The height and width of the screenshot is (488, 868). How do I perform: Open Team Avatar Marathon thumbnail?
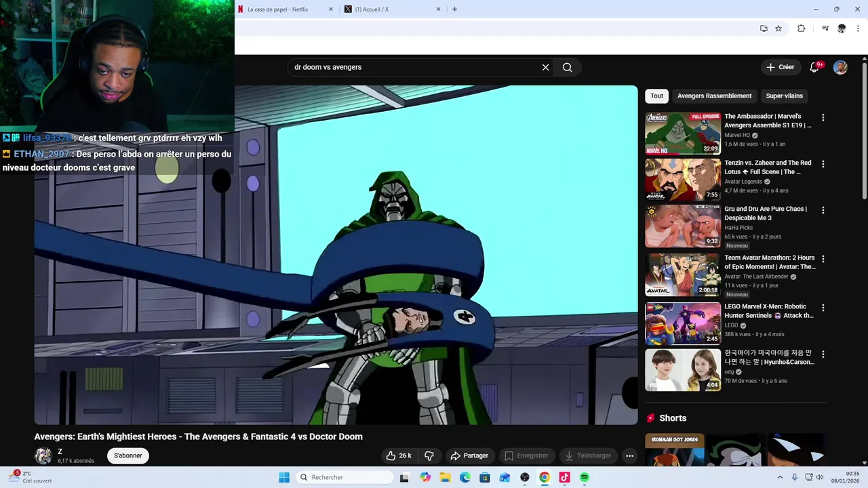click(683, 274)
